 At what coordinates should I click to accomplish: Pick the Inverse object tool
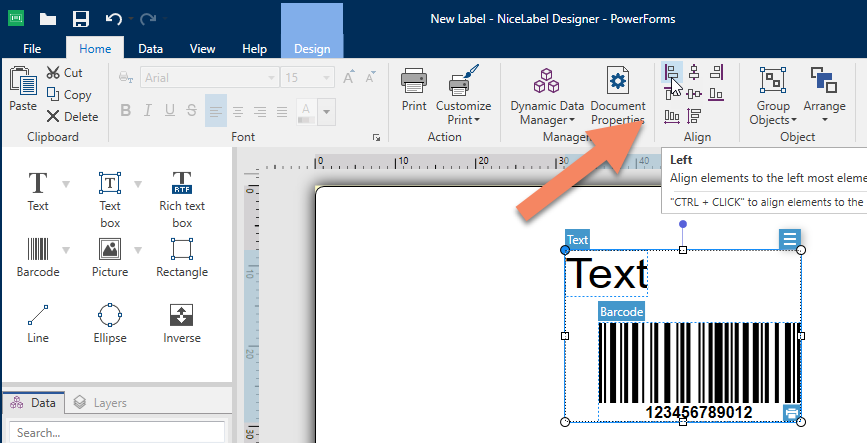[x=181, y=324]
